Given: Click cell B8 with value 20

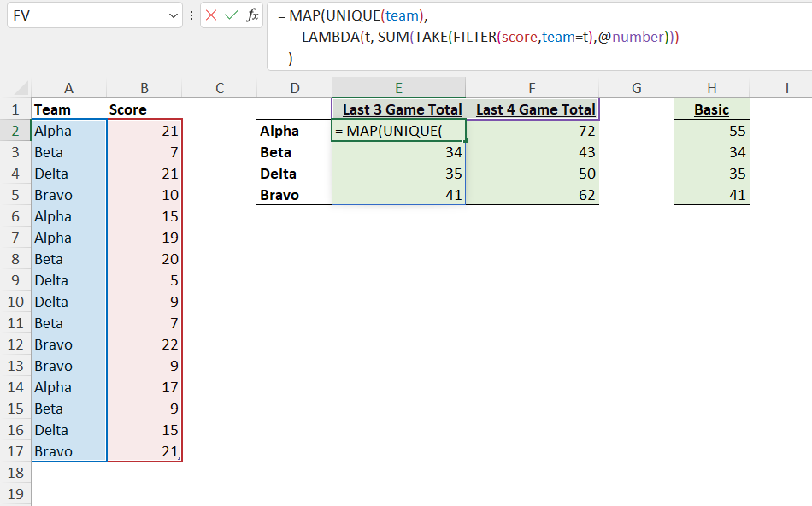Looking at the screenshot, I should (x=144, y=259).
